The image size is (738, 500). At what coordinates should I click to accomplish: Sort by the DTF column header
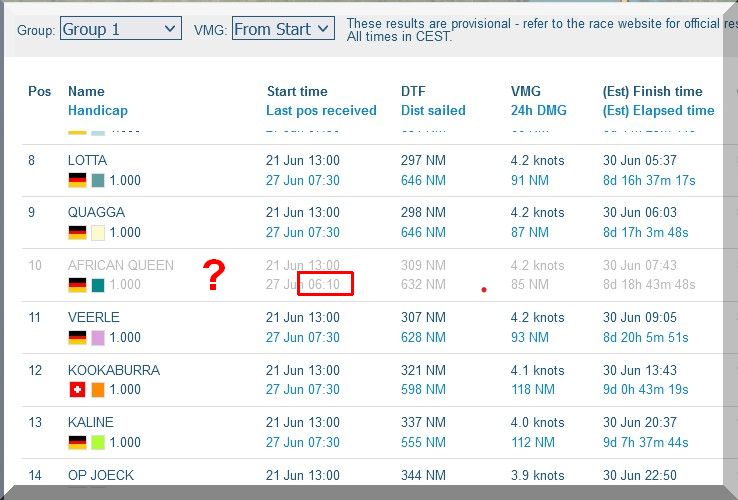pos(413,91)
